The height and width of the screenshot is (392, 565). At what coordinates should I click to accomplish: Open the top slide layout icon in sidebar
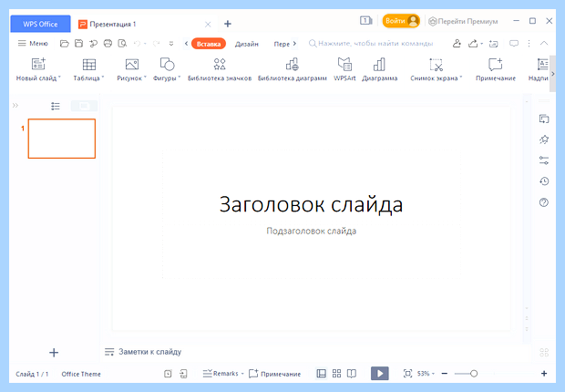(x=544, y=119)
